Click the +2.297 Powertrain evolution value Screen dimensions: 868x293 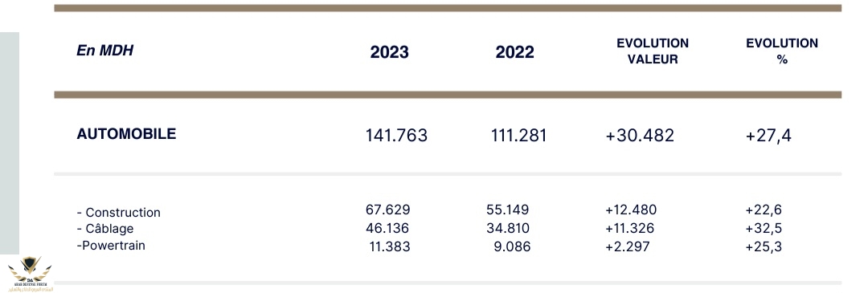(x=627, y=246)
